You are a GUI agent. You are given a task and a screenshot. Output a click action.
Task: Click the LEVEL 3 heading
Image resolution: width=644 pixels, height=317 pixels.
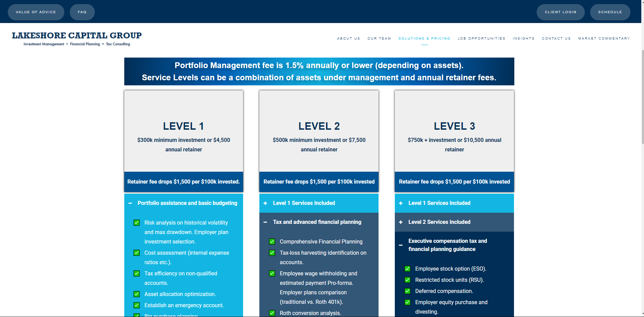pos(454,126)
